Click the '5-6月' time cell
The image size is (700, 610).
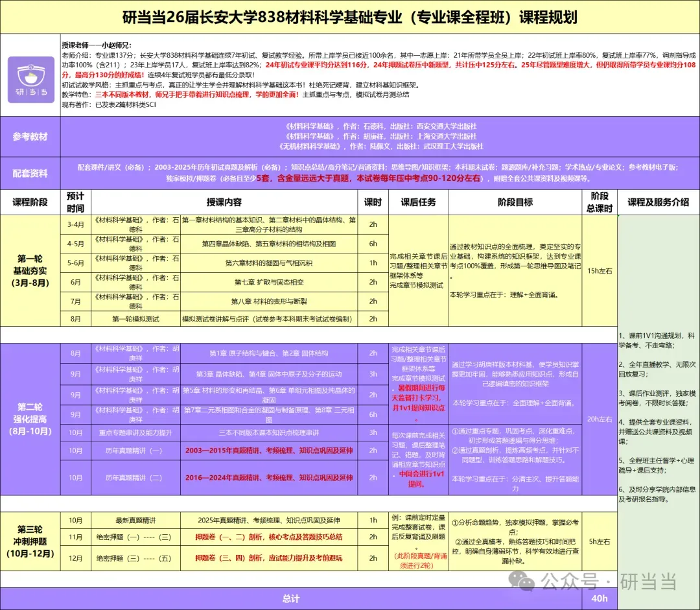[x=75, y=263]
